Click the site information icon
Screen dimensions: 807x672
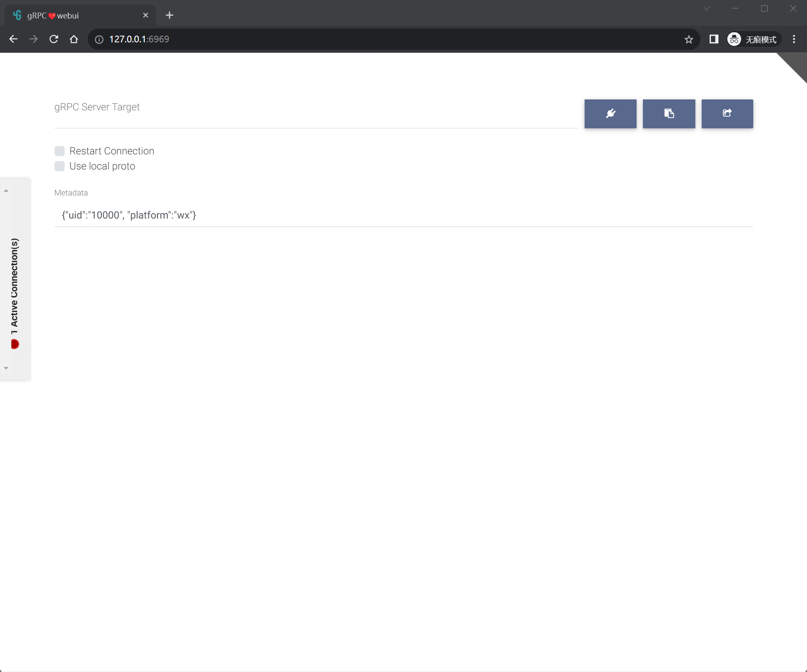pos(99,39)
